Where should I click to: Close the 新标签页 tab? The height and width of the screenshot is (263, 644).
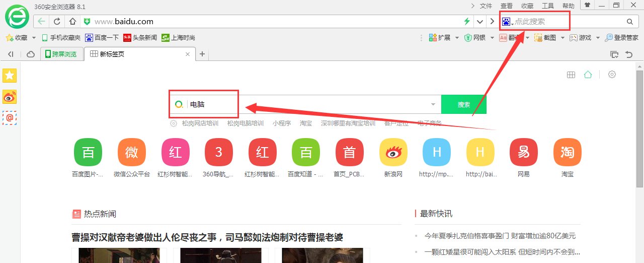pos(188,54)
